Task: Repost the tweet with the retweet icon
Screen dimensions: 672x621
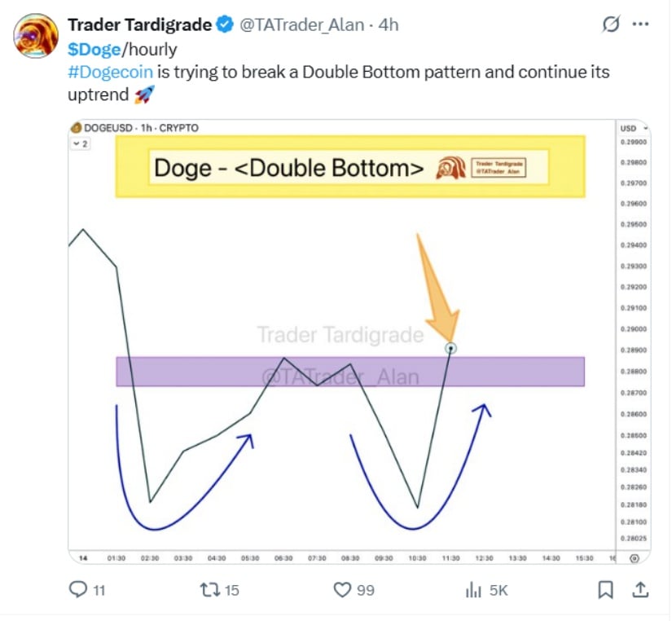Action: tap(210, 590)
